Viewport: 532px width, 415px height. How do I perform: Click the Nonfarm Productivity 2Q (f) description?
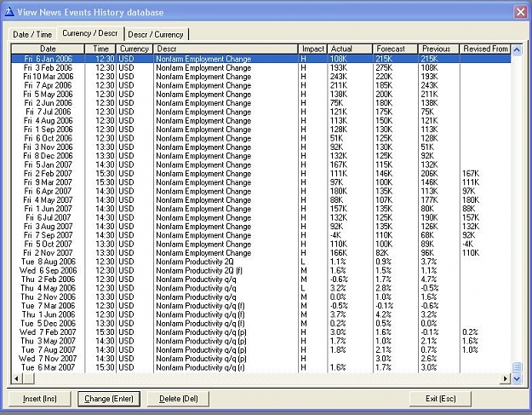pyautogui.click(x=199, y=271)
